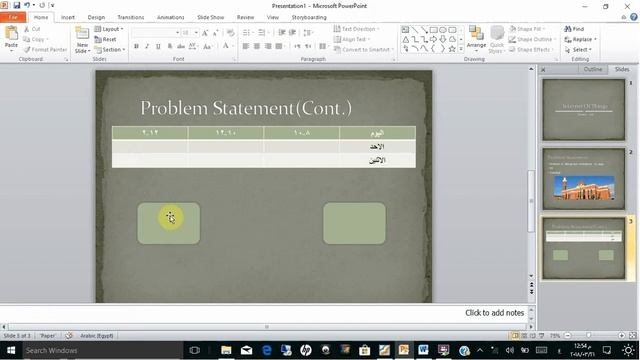
Task: Select slide 1 thumbnail
Action: [584, 109]
